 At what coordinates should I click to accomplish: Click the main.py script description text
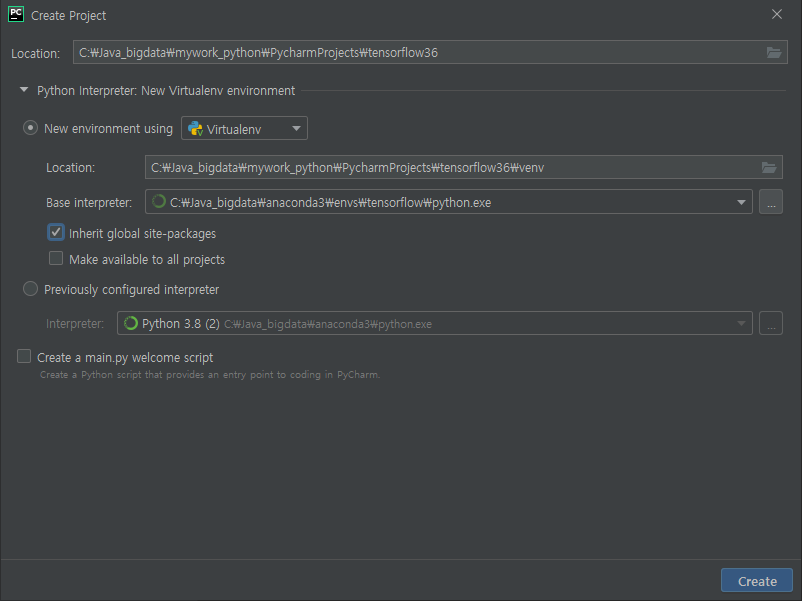pyautogui.click(x=210, y=375)
